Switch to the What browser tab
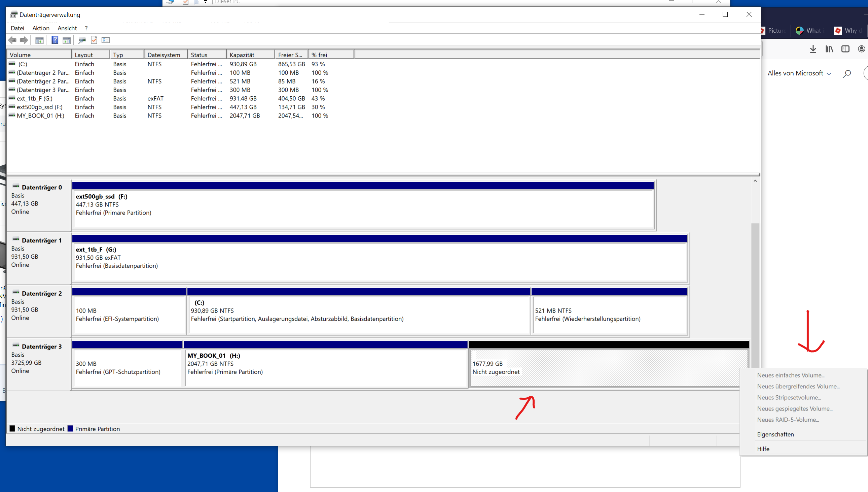 click(809, 30)
